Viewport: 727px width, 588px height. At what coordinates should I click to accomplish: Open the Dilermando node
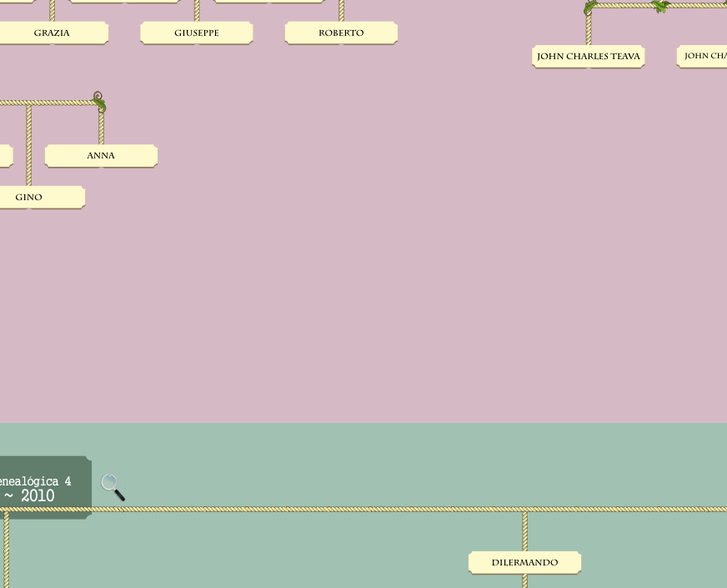tap(524, 563)
